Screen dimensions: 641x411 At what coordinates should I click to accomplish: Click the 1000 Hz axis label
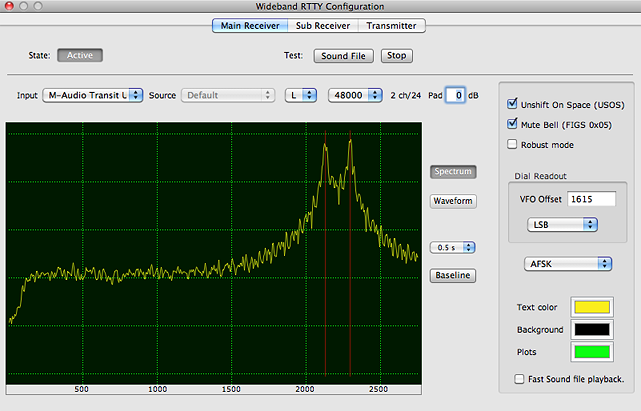[157, 389]
